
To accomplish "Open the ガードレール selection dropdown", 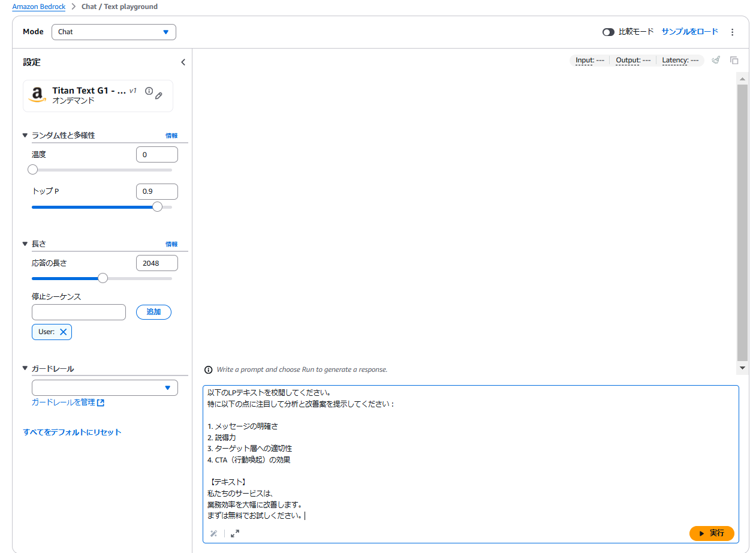I will click(104, 387).
